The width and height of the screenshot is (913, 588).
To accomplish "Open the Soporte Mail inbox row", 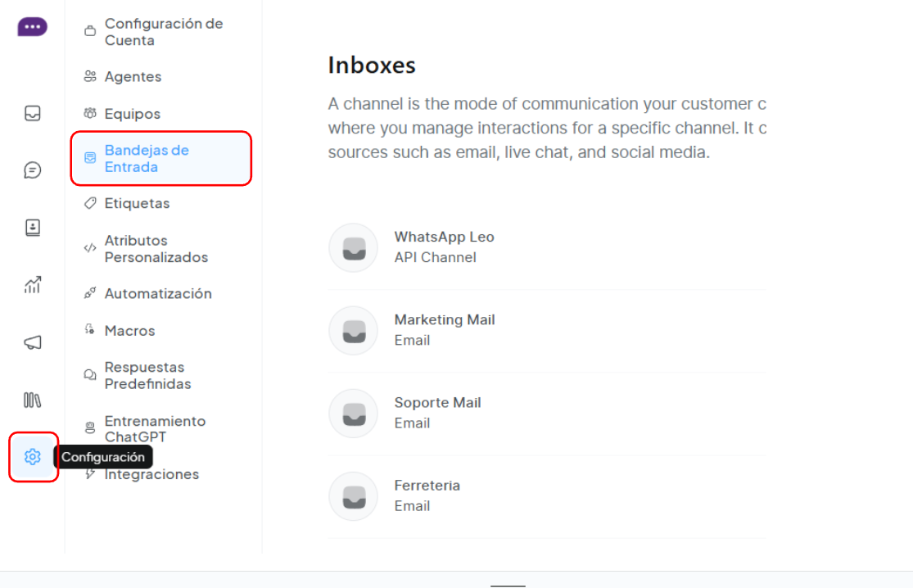I will [x=437, y=412].
